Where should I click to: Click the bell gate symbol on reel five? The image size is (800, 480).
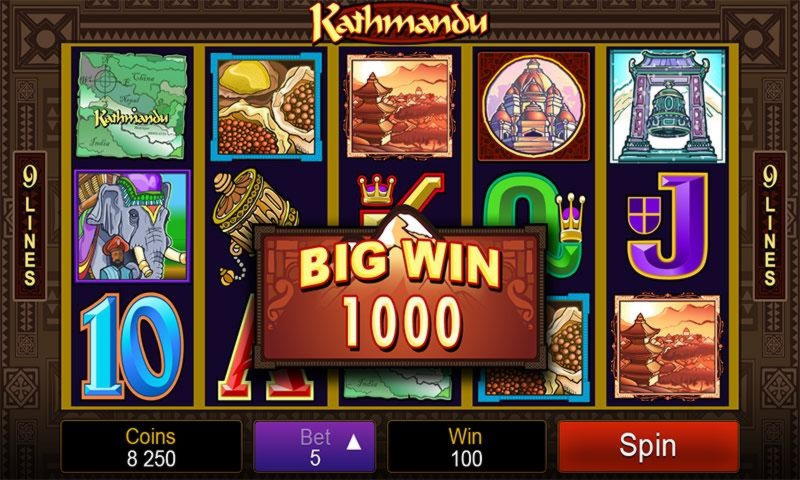[668, 106]
